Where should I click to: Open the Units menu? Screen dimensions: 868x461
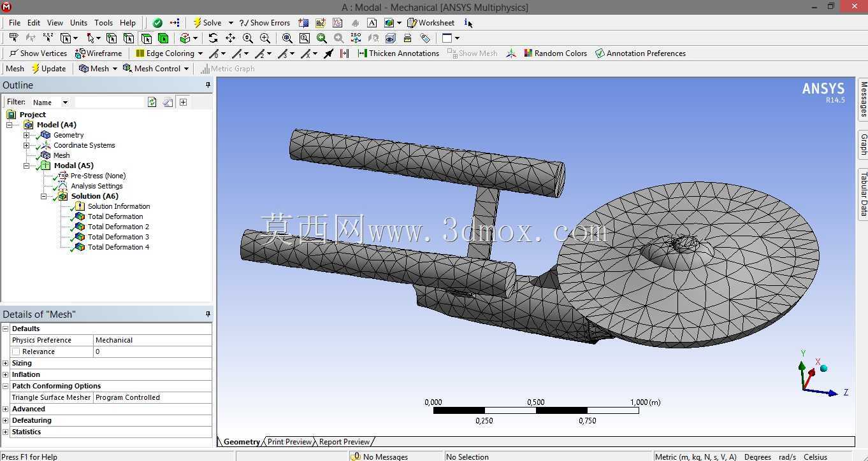tap(79, 23)
